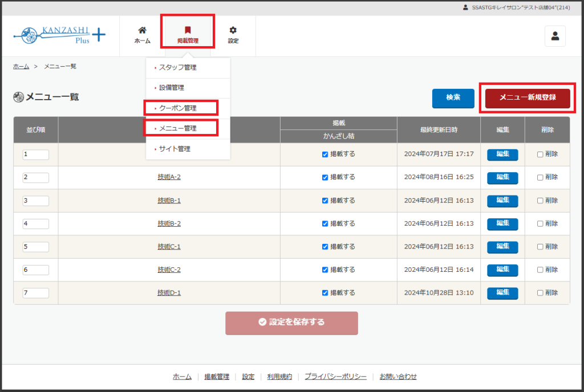Open the 設定 gear icon
Screen dimensions: 584x392
pos(233,35)
